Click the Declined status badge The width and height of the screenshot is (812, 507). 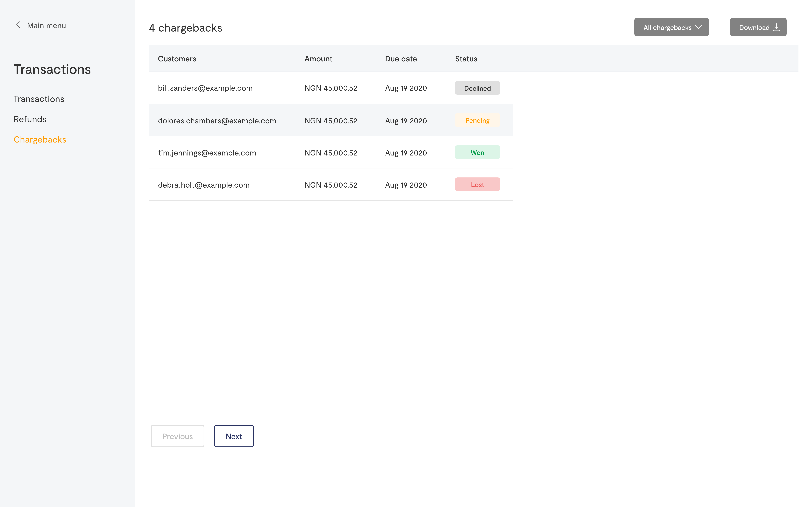click(477, 88)
